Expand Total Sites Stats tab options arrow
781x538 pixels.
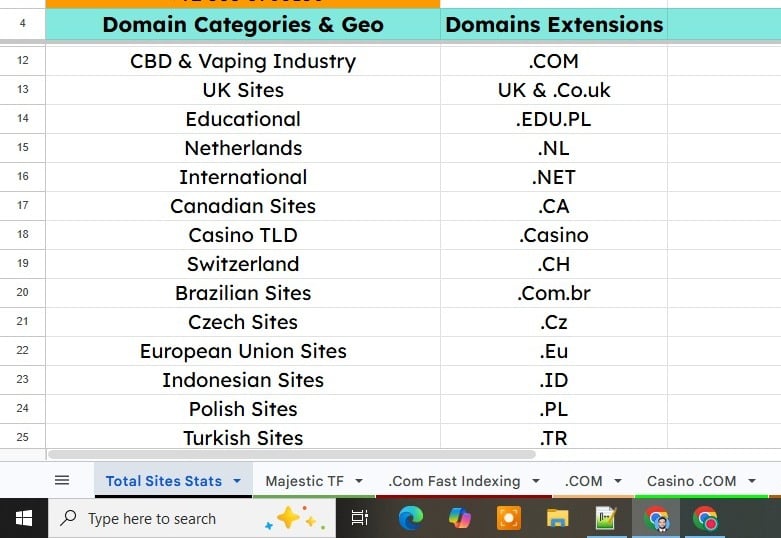point(237,481)
